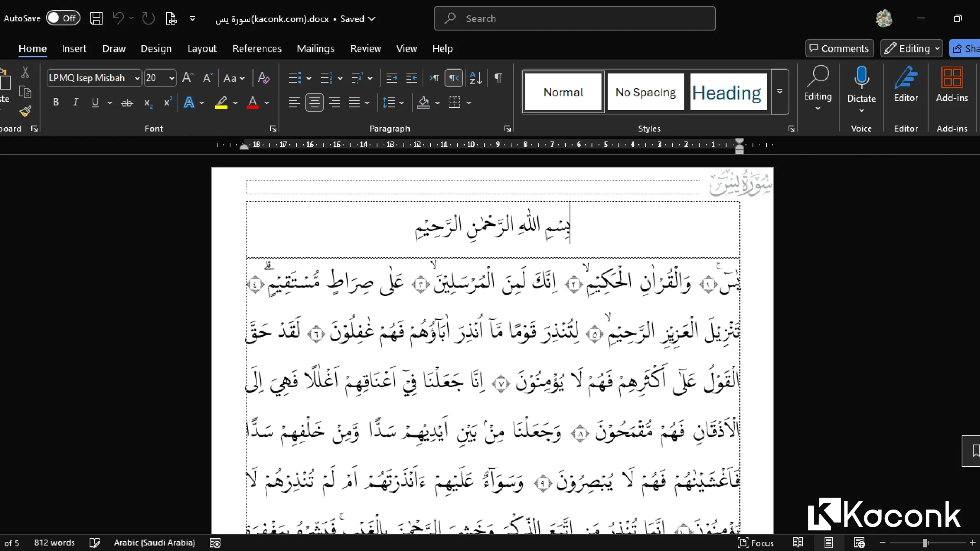Toggle Bold formatting

[56, 102]
